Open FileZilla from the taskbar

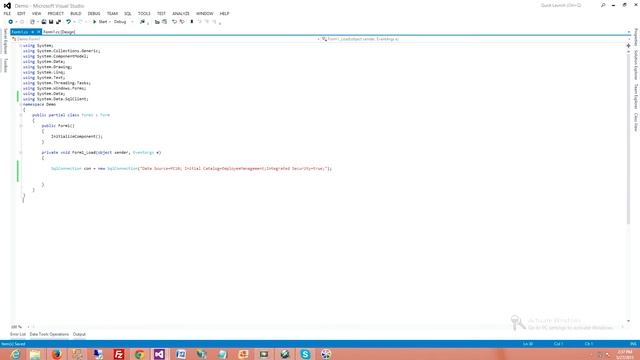pos(118,354)
